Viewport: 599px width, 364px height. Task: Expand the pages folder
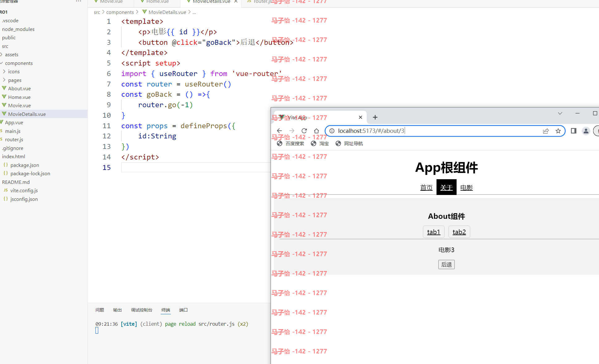15,80
